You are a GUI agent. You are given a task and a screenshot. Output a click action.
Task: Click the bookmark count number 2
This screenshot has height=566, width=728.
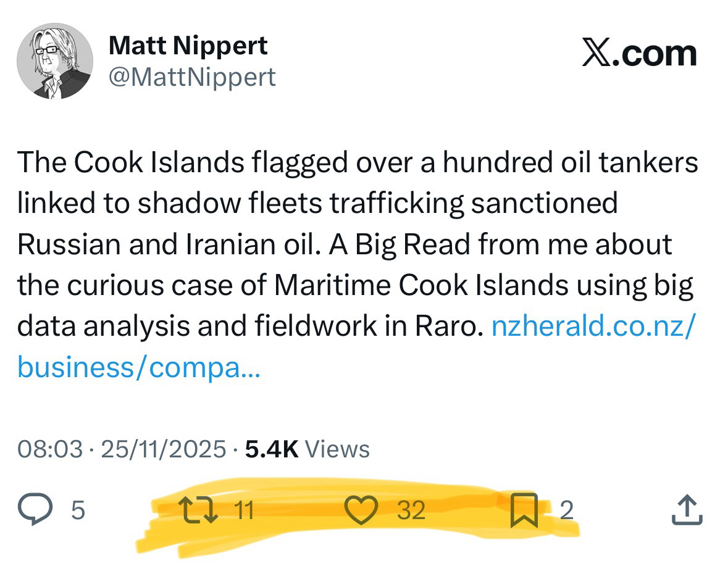(x=566, y=510)
